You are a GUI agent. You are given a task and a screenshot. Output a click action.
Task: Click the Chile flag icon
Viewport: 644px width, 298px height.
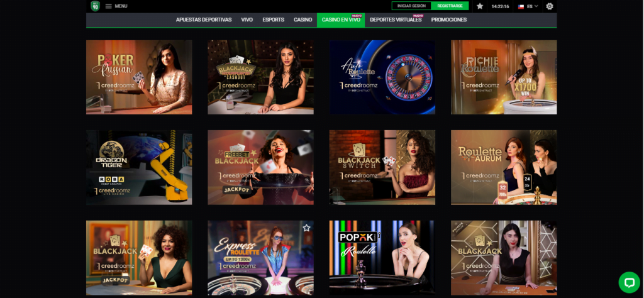point(521,6)
